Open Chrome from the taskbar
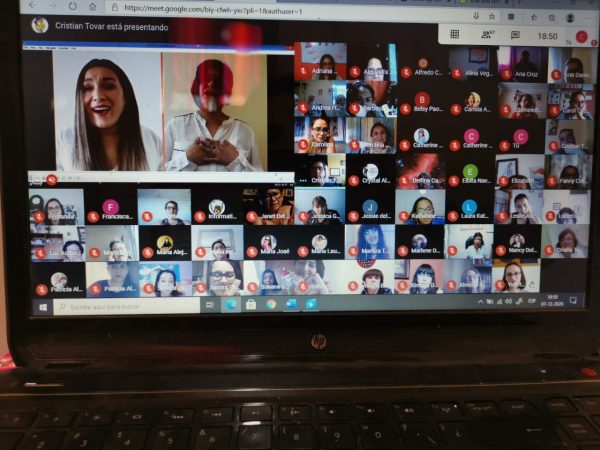The width and height of the screenshot is (600, 450). coord(271,304)
